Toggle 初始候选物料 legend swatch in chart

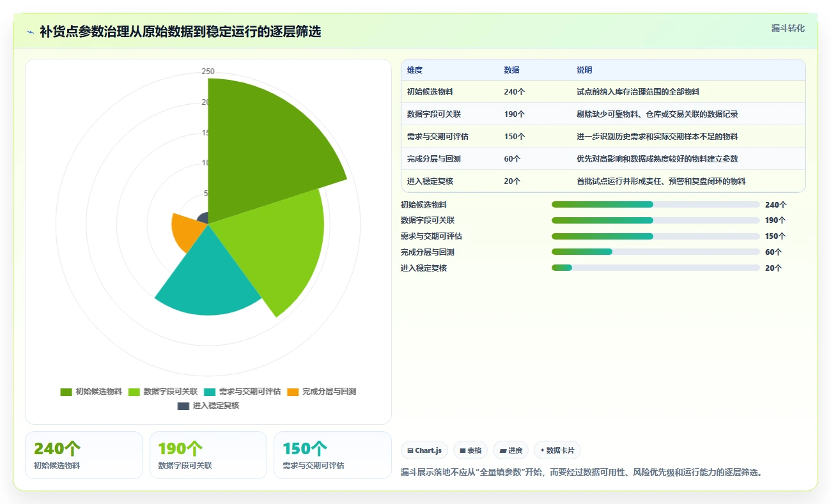pos(66,392)
